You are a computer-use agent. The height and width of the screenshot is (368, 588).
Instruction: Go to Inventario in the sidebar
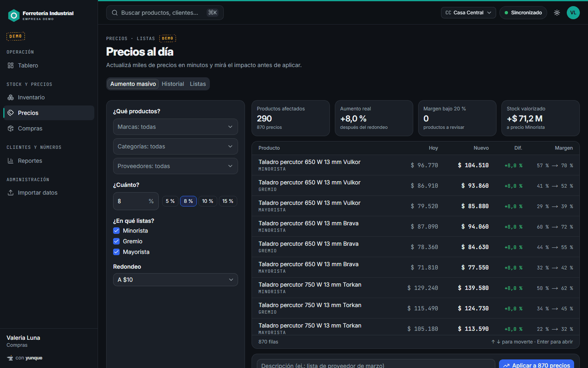[x=49, y=97]
